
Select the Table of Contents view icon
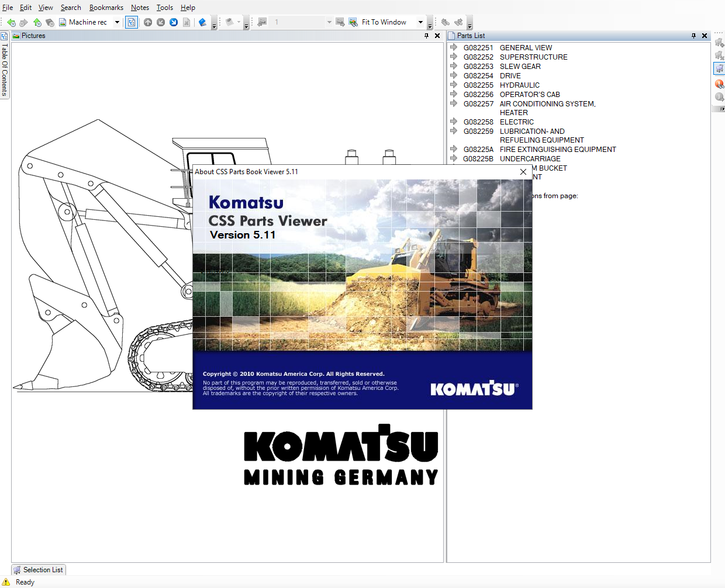pos(131,22)
